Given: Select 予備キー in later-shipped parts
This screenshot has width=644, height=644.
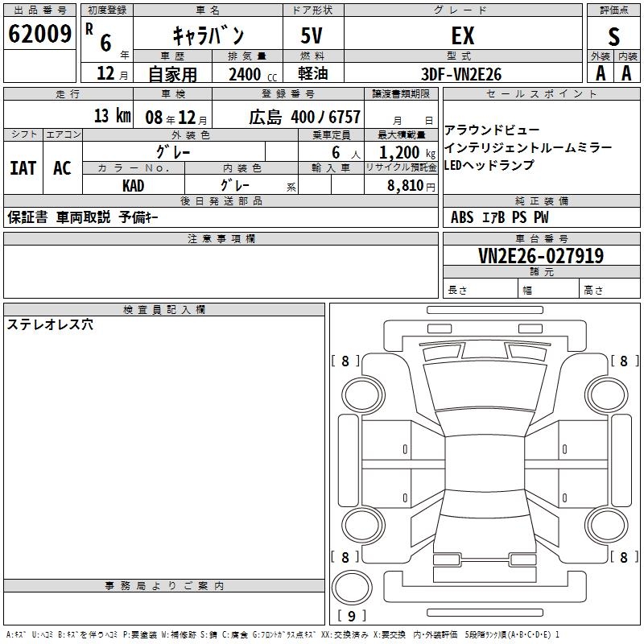Looking at the screenshot, I should (x=138, y=217).
